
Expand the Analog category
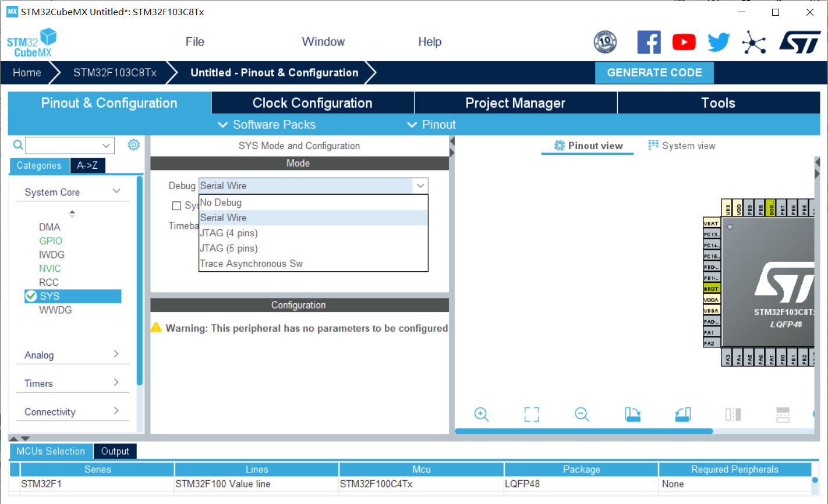click(116, 354)
